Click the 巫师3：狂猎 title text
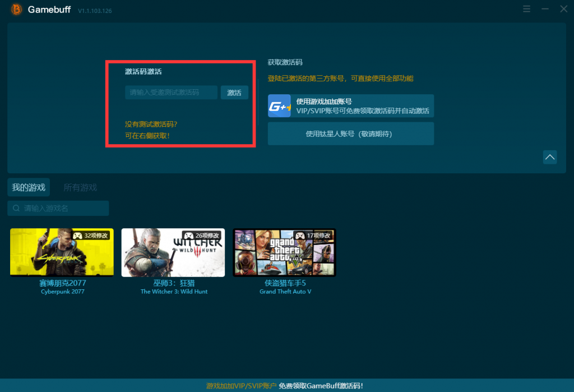The width and height of the screenshot is (574, 392). [x=174, y=283]
